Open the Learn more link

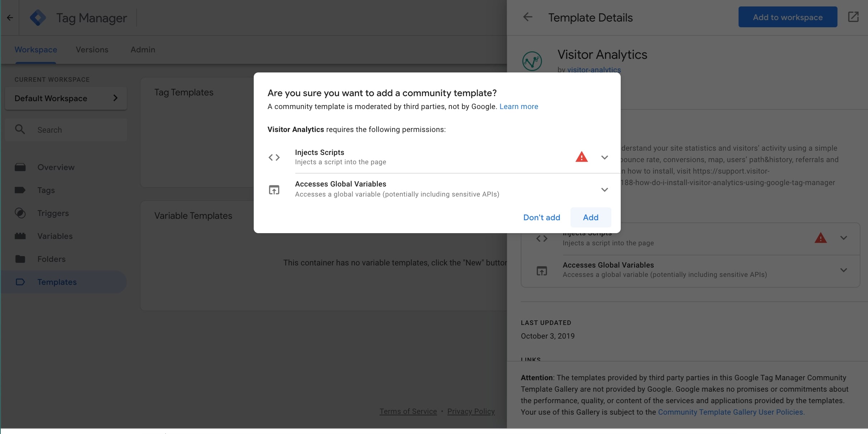519,107
